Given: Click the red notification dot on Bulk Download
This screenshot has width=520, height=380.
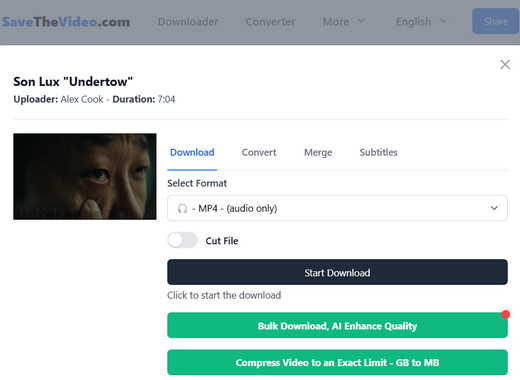Looking at the screenshot, I should click(x=506, y=314).
